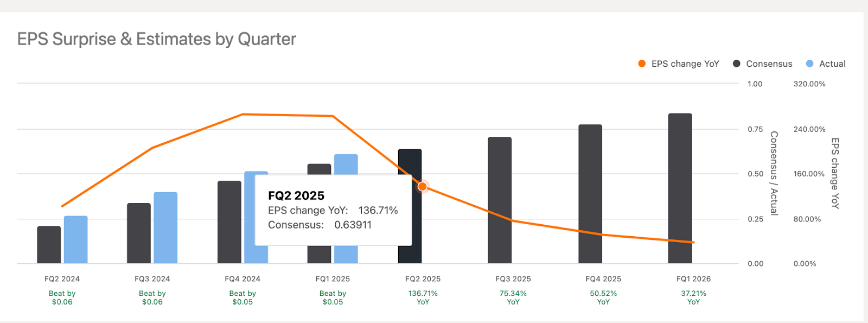Viewport: 868px width, 323px height.
Task: Click the highlighted FQ2 2025 data point
Action: 423,187
